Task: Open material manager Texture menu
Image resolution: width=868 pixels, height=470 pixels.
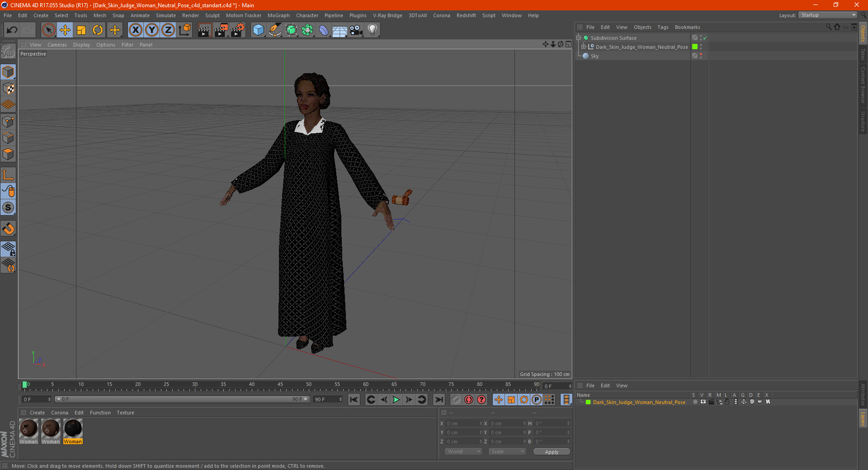Action: click(x=125, y=413)
